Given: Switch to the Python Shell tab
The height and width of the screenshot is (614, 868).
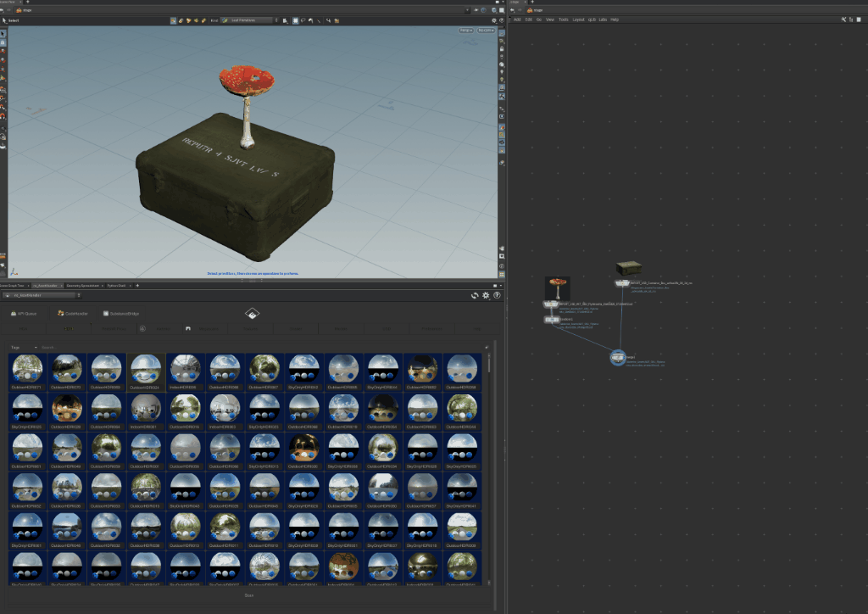Looking at the screenshot, I should click(x=116, y=286).
